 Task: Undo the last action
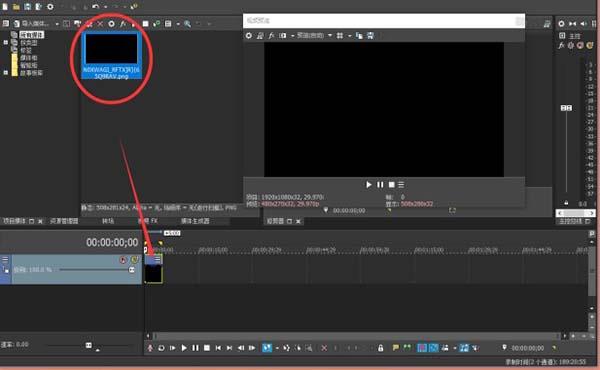click(x=96, y=7)
